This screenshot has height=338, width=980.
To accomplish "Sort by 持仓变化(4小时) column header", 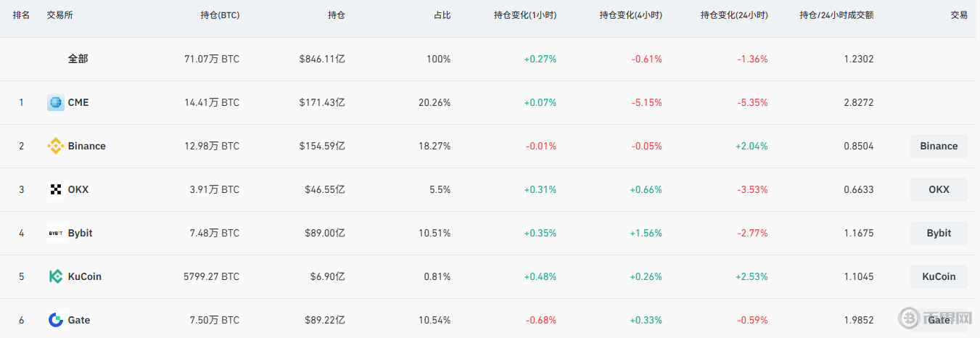I will pos(630,15).
